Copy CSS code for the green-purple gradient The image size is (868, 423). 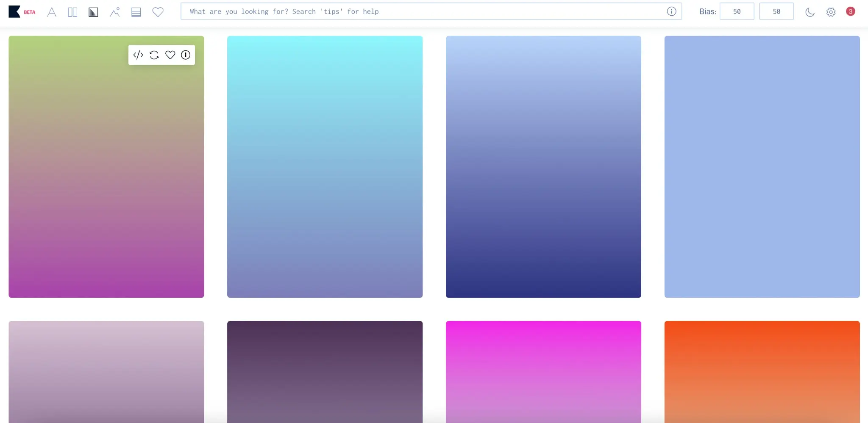click(x=137, y=55)
